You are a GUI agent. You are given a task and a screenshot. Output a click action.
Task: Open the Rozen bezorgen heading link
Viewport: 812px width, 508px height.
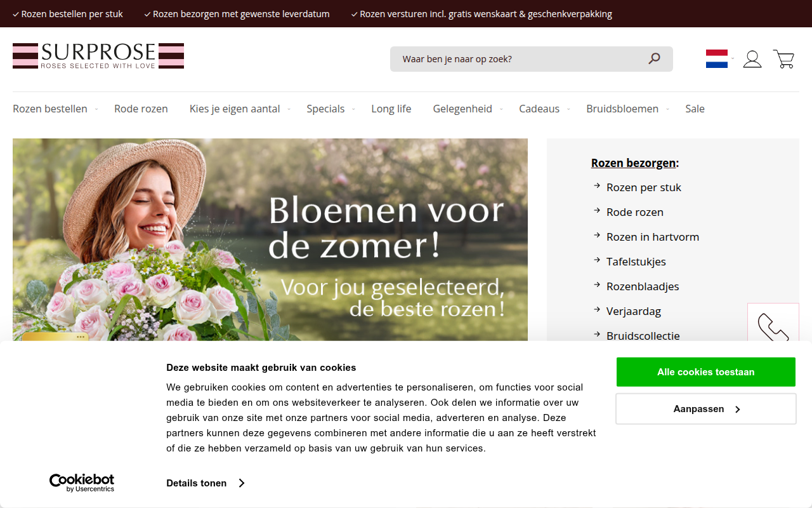point(634,163)
